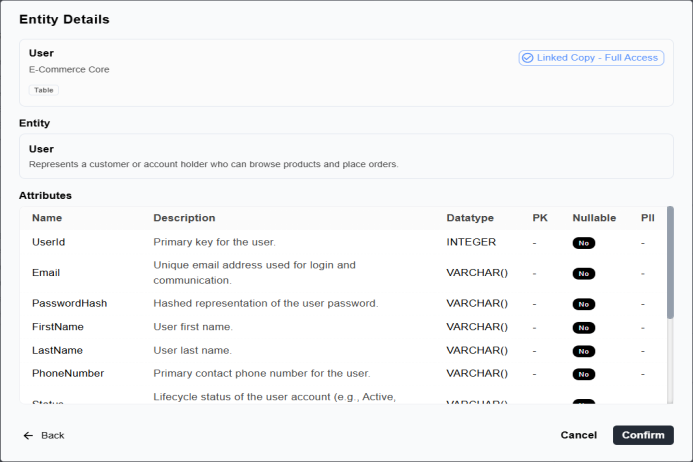The width and height of the screenshot is (693, 462).
Task: Click the Back arrow icon
Action: tap(28, 435)
